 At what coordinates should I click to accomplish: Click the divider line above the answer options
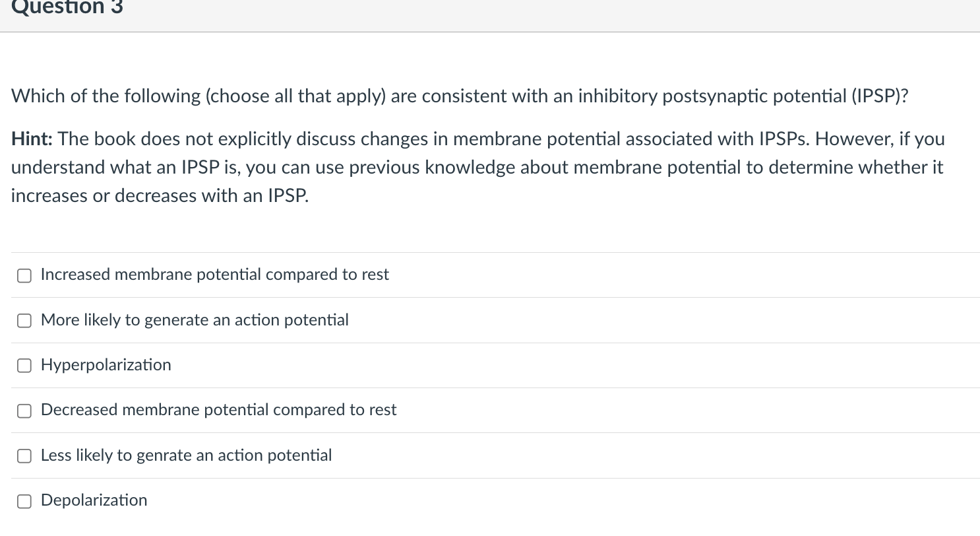tap(490, 251)
